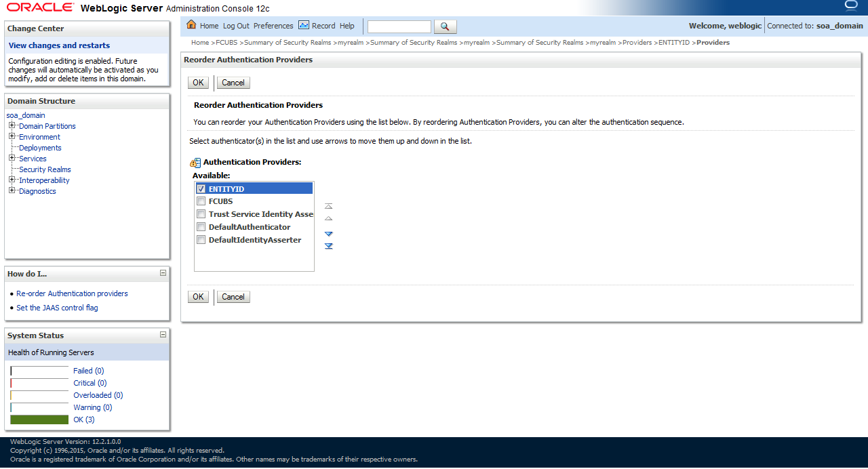Click ENTITYID in the breadcrumb
The image size is (868, 469).
click(674, 43)
